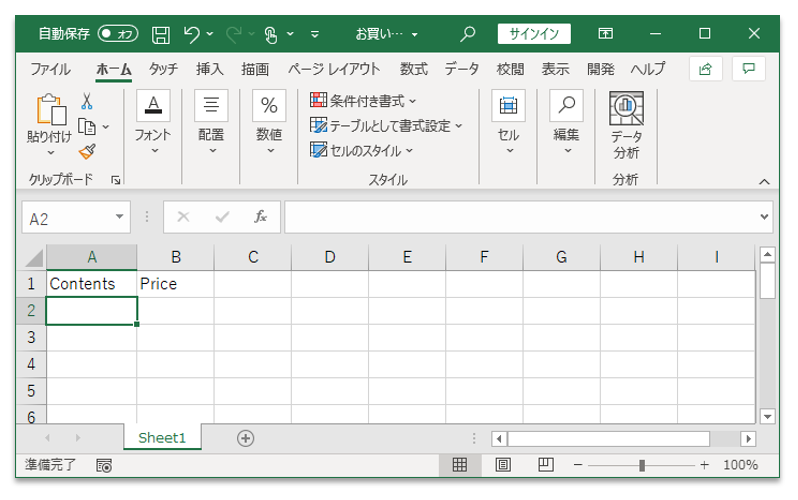Click the 貼り付け paste clipboard icon
The height and width of the screenshot is (500, 798).
(x=51, y=109)
